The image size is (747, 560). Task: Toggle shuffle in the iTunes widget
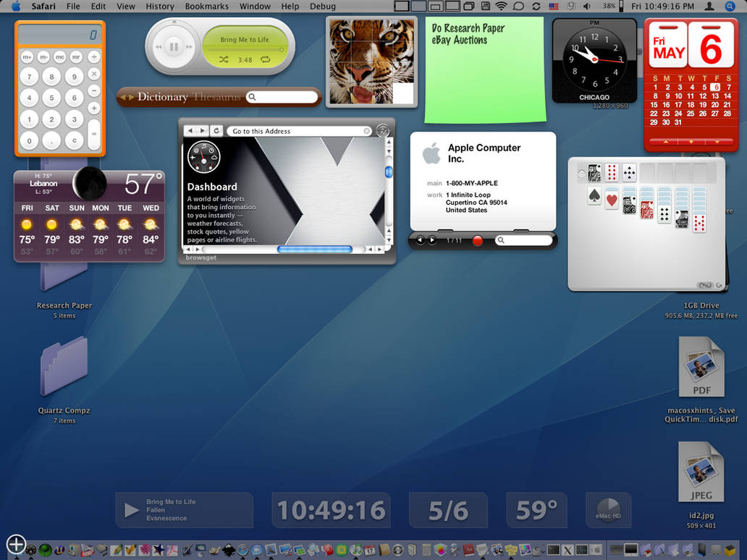(x=224, y=59)
